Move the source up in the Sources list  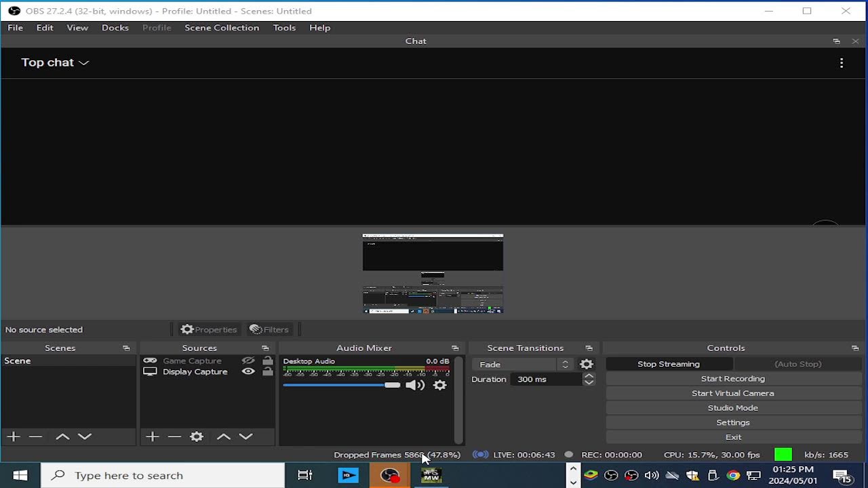(224, 437)
